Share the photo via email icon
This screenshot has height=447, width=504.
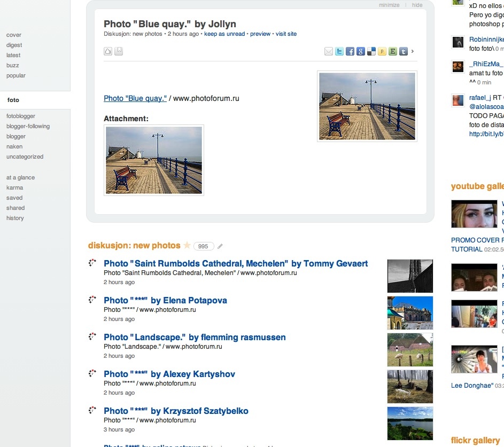(x=329, y=52)
